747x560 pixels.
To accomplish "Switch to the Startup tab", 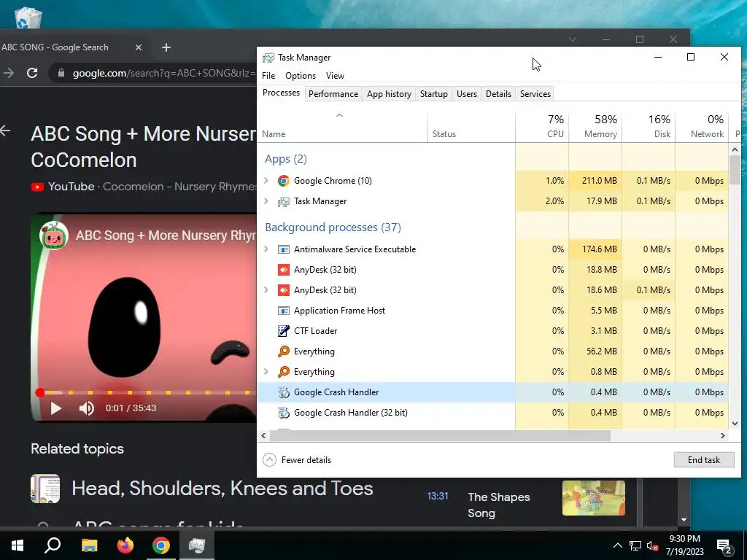I will click(433, 94).
